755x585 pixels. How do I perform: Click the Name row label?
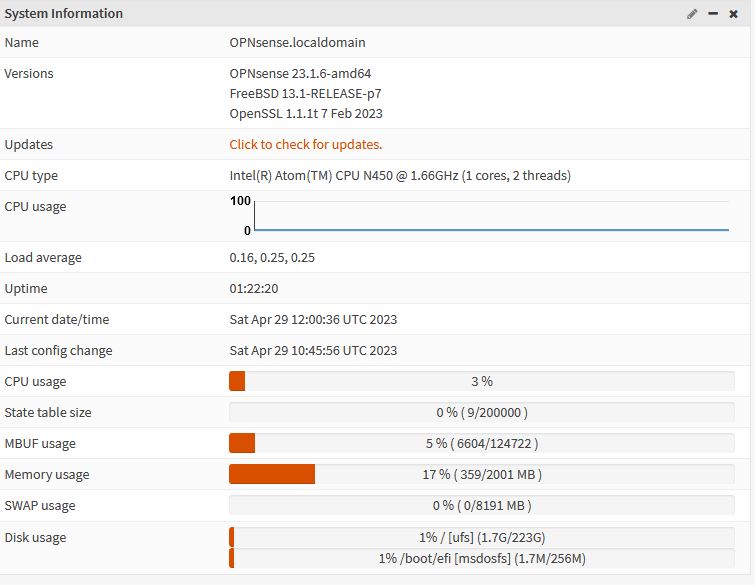click(x=22, y=42)
